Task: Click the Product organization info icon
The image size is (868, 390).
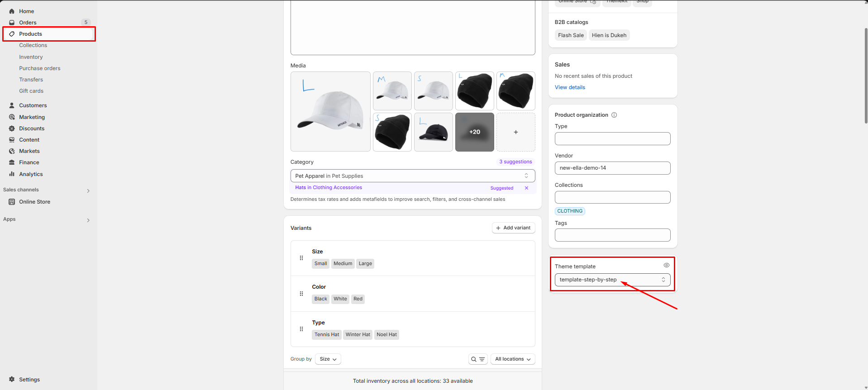Action: [x=614, y=115]
